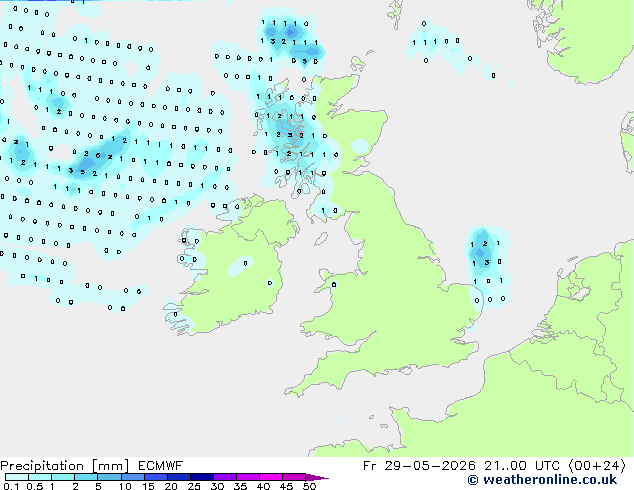The height and width of the screenshot is (490, 634).
Task: Click the '0.5' legend scale label
Action: pyautogui.click(x=35, y=486)
